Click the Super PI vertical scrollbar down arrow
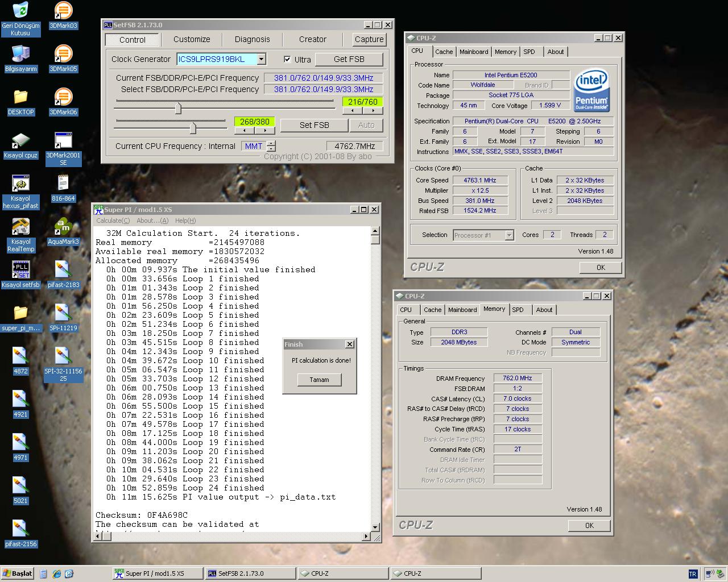728x582 pixels. (x=375, y=527)
